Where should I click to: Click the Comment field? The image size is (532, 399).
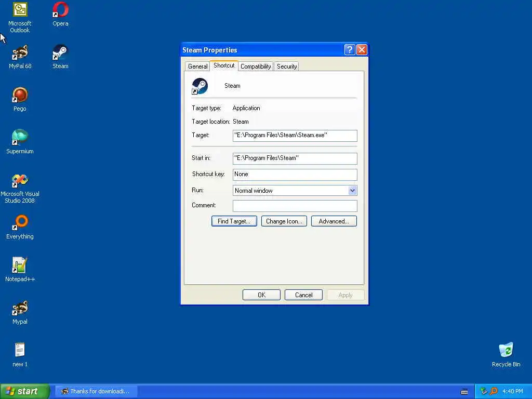point(295,206)
